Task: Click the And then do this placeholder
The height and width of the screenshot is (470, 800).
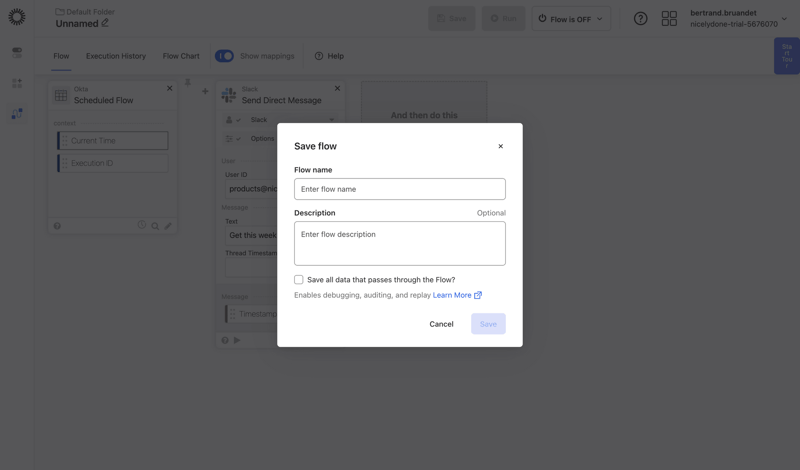Action: click(424, 115)
